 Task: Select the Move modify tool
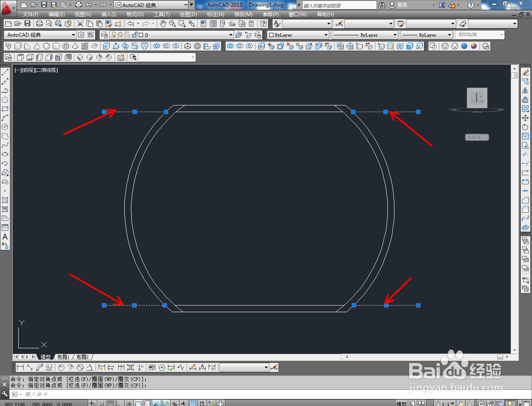coord(525,118)
